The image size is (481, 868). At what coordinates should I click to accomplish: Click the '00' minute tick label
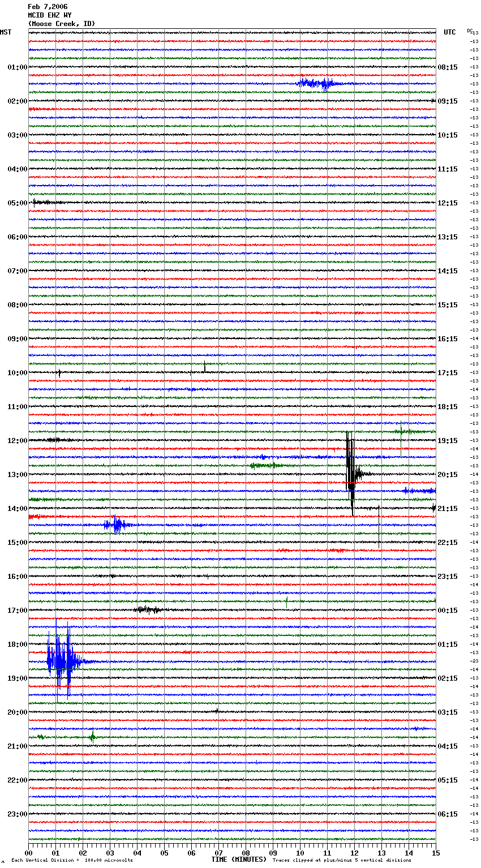(x=29, y=853)
